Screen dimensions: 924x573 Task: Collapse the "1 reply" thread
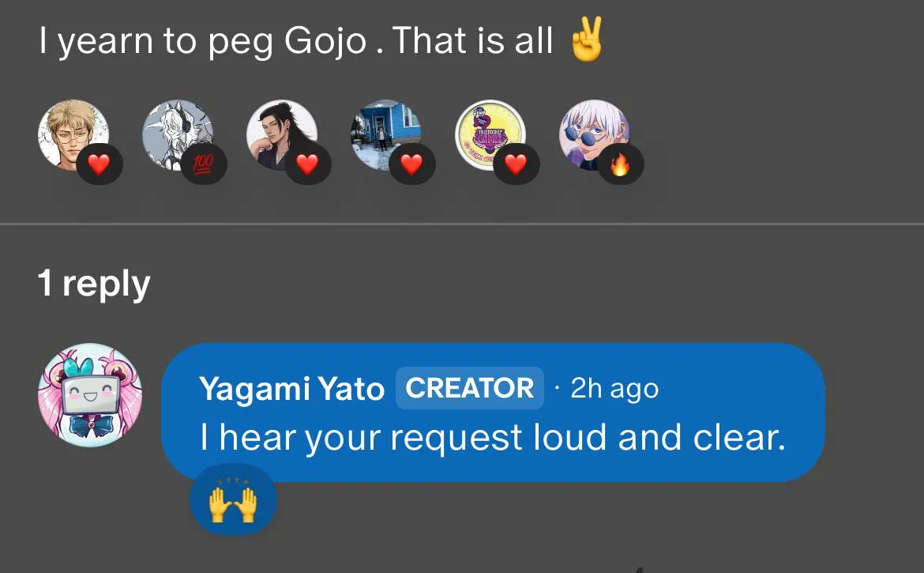pos(93,283)
